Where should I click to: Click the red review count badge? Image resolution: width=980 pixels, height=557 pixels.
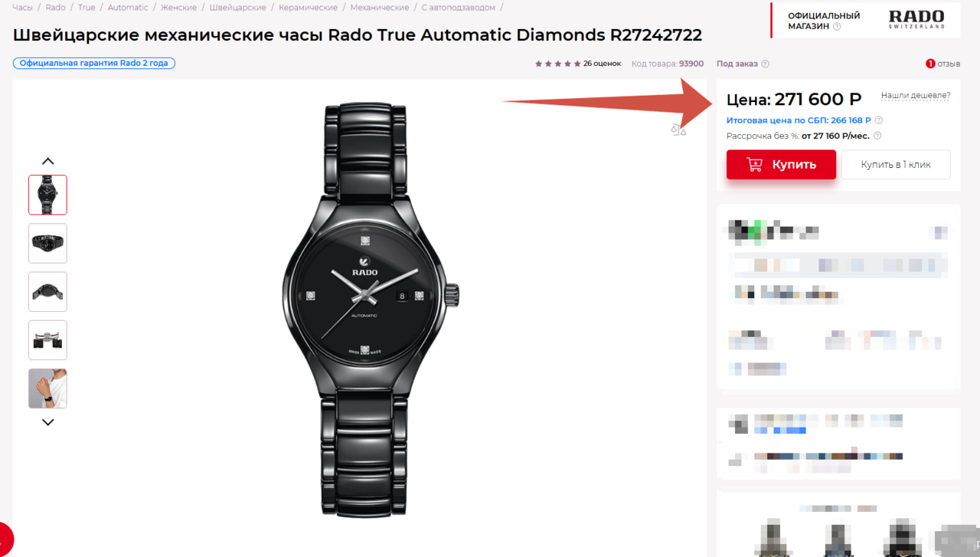(930, 64)
